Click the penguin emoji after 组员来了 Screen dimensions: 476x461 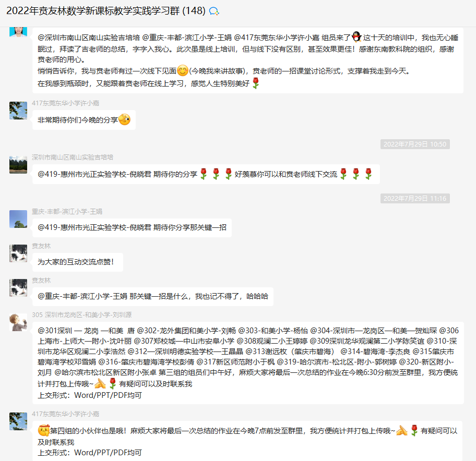tap(356, 37)
